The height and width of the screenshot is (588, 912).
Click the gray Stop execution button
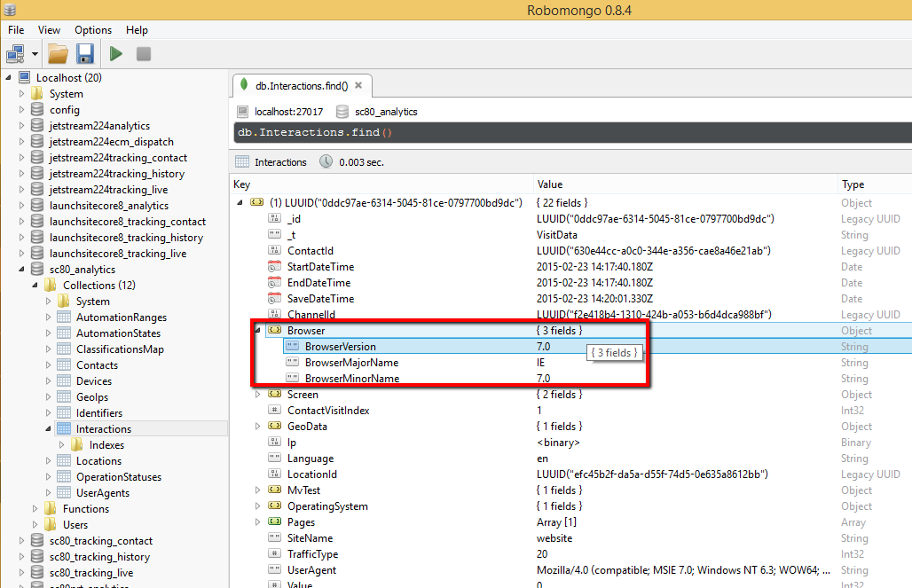143,54
